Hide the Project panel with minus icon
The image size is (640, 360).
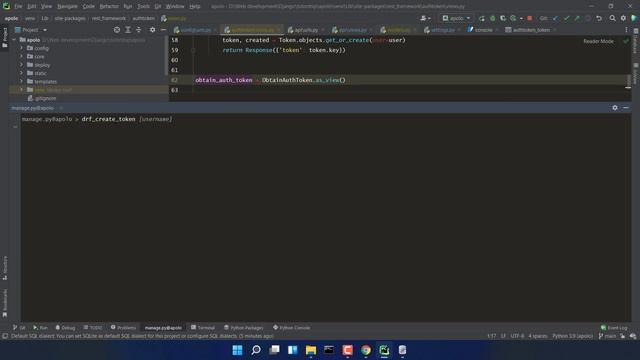click(x=163, y=30)
